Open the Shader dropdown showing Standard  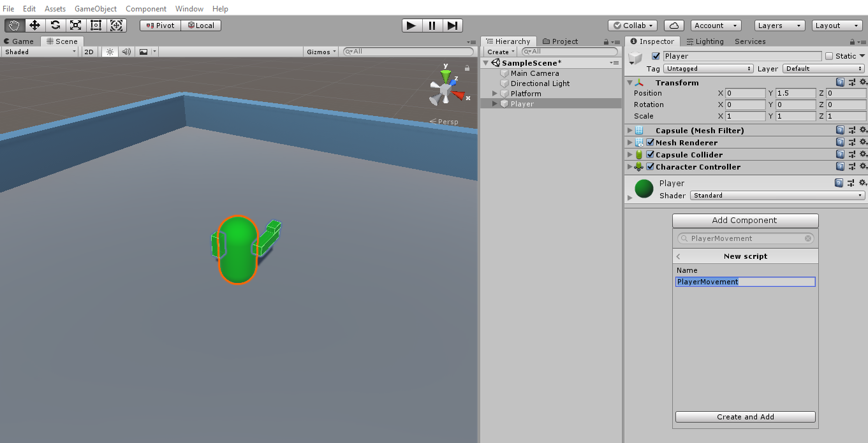pyautogui.click(x=777, y=195)
